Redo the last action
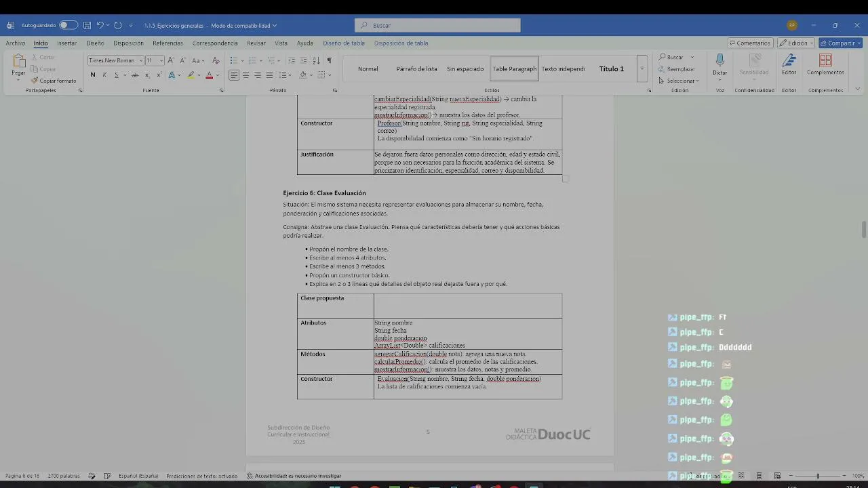 pyautogui.click(x=117, y=25)
